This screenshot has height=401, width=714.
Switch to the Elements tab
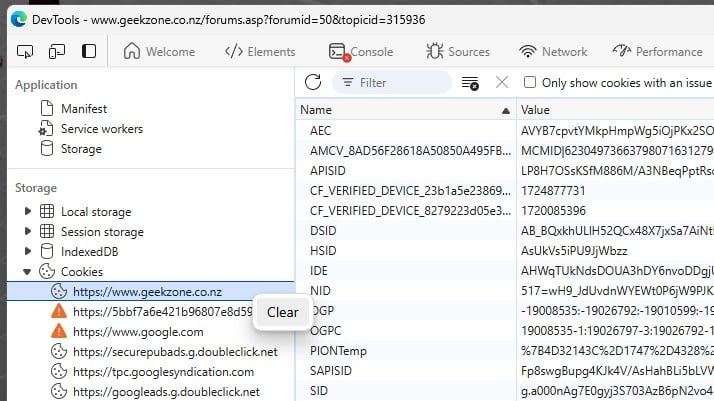pyautogui.click(x=260, y=51)
